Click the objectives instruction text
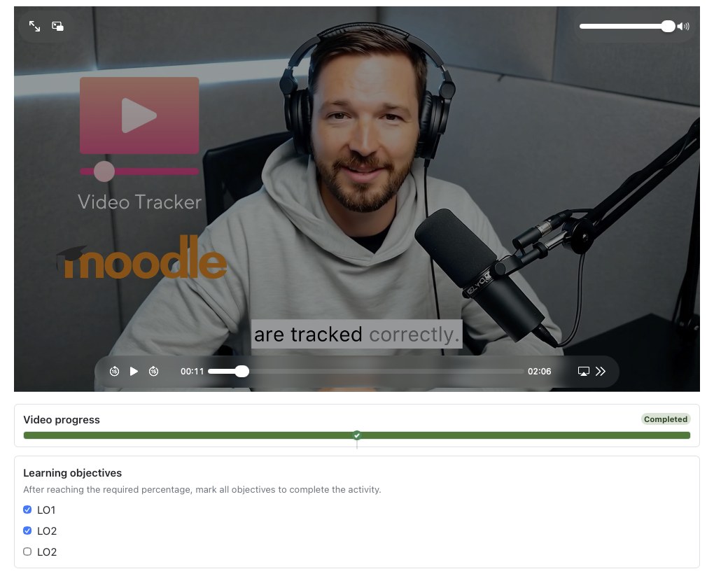The image size is (728, 576). click(x=202, y=490)
